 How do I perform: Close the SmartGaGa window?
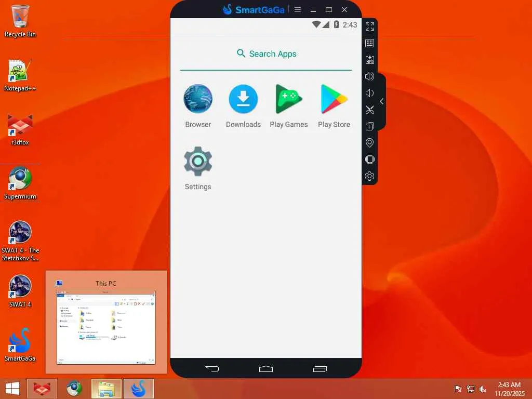344,10
